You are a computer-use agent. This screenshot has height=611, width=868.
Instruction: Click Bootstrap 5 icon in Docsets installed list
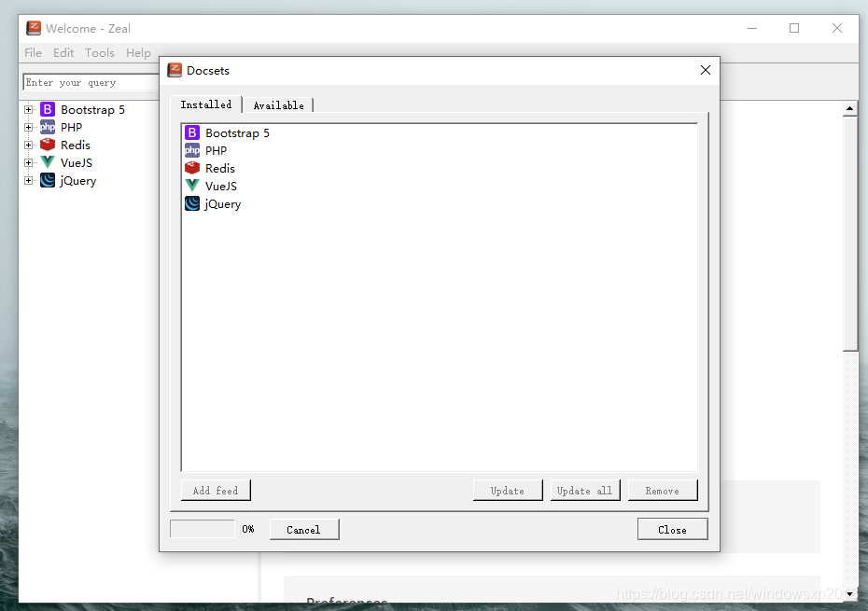192,132
